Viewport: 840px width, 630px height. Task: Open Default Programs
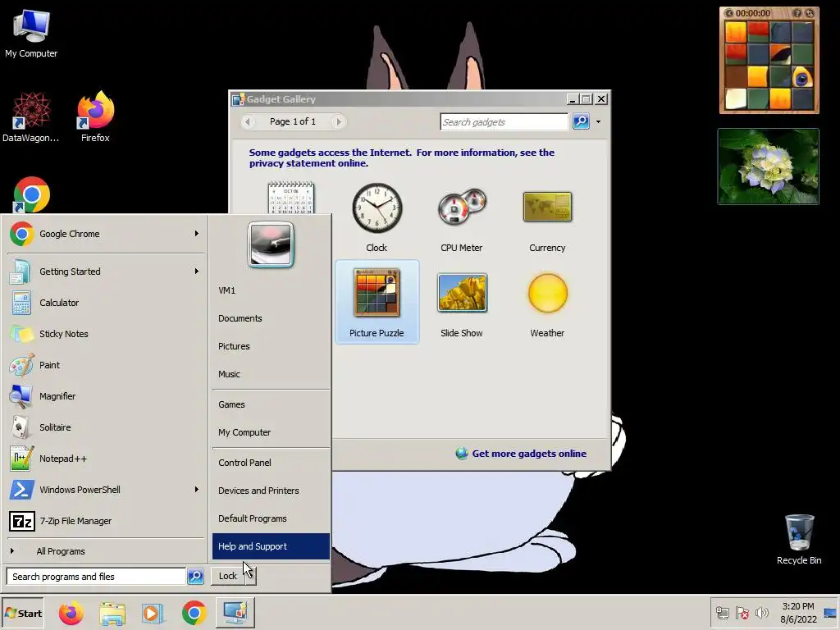pos(271,518)
